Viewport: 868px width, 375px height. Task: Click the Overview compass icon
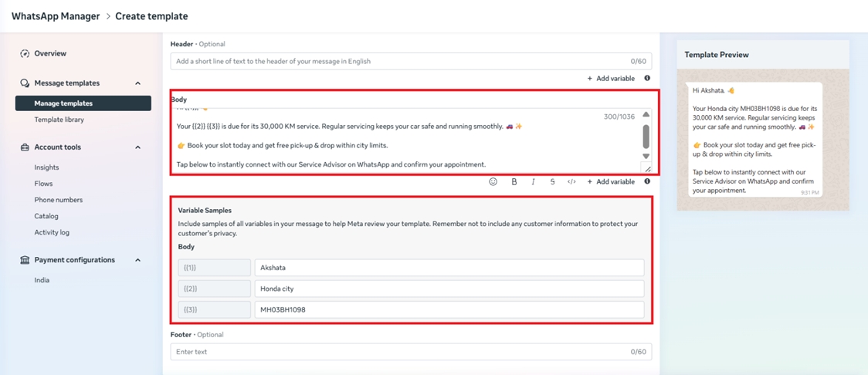point(25,54)
